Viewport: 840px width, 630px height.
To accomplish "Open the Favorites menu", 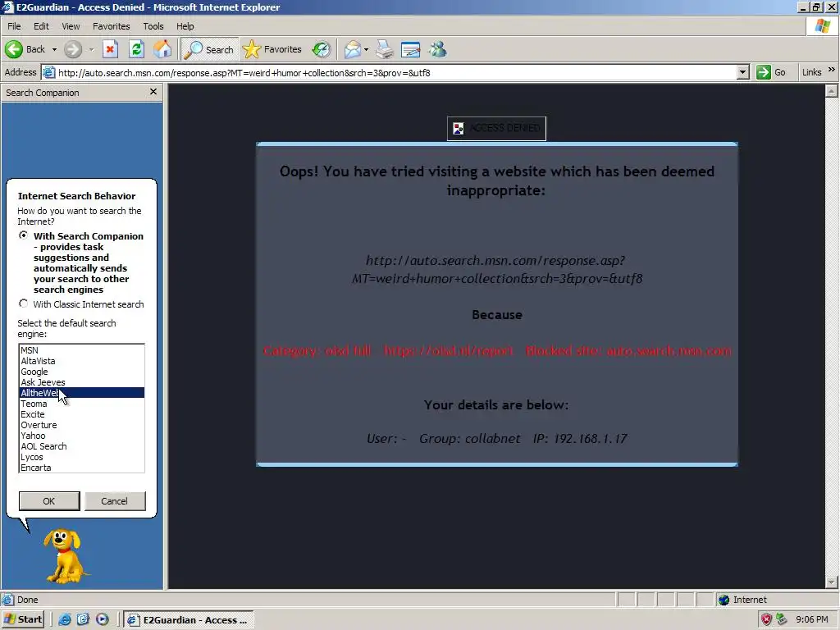I will point(112,26).
